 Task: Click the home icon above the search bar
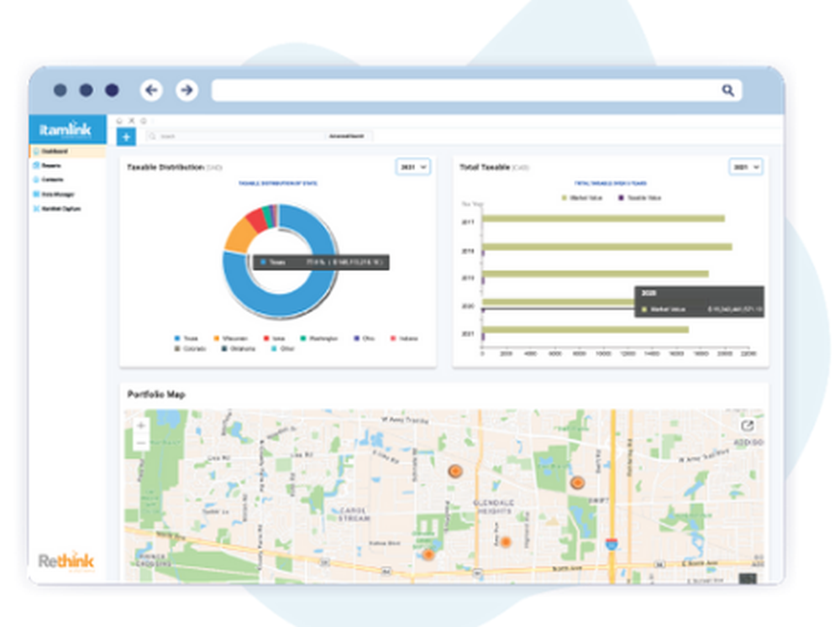click(x=119, y=121)
